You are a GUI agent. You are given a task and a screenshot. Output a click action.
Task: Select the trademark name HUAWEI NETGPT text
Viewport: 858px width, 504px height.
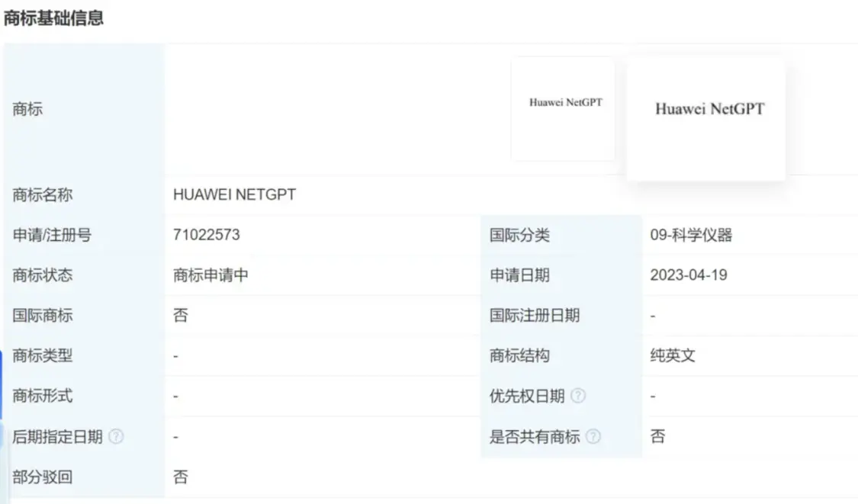pos(234,194)
